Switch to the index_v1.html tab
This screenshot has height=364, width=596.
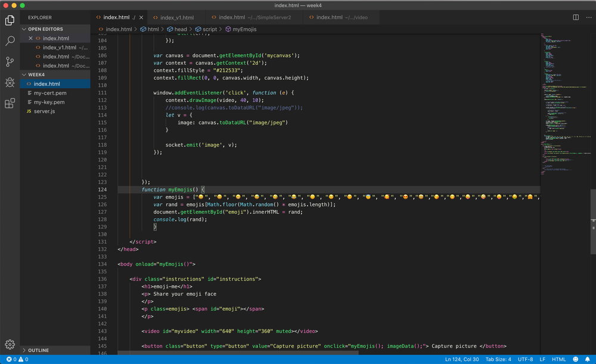176,17
